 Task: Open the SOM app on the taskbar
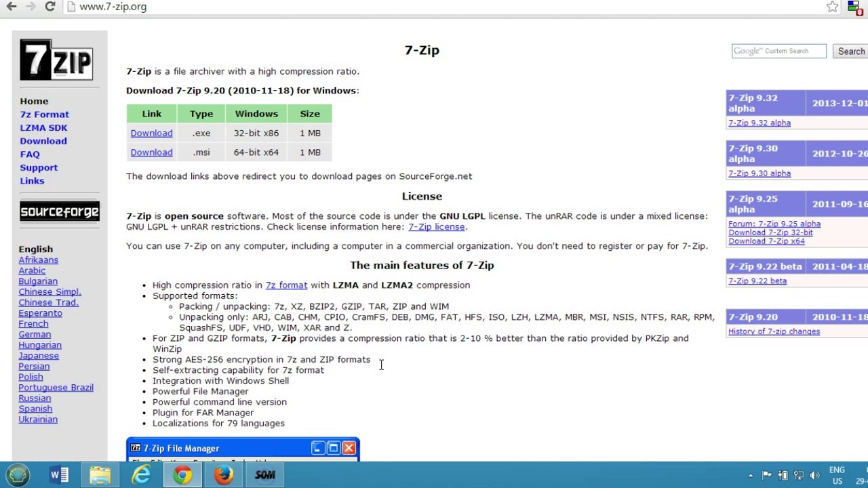[265, 475]
